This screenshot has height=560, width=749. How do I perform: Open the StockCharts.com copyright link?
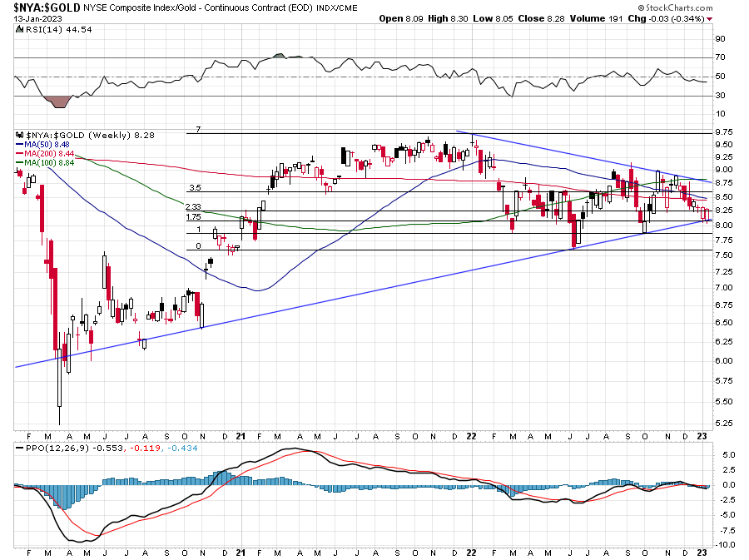point(675,7)
